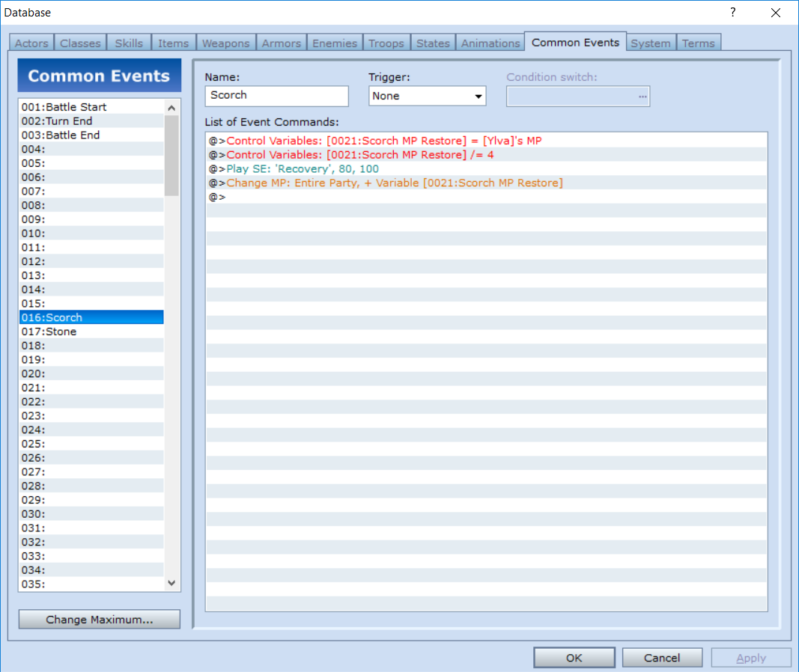Click the Cancel button
This screenshot has width=799, height=672.
[x=662, y=658]
